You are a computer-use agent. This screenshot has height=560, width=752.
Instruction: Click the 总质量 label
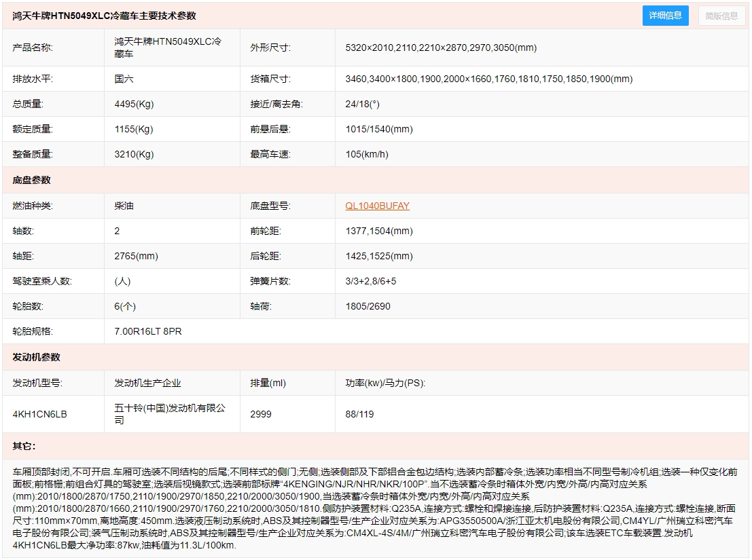pos(28,104)
